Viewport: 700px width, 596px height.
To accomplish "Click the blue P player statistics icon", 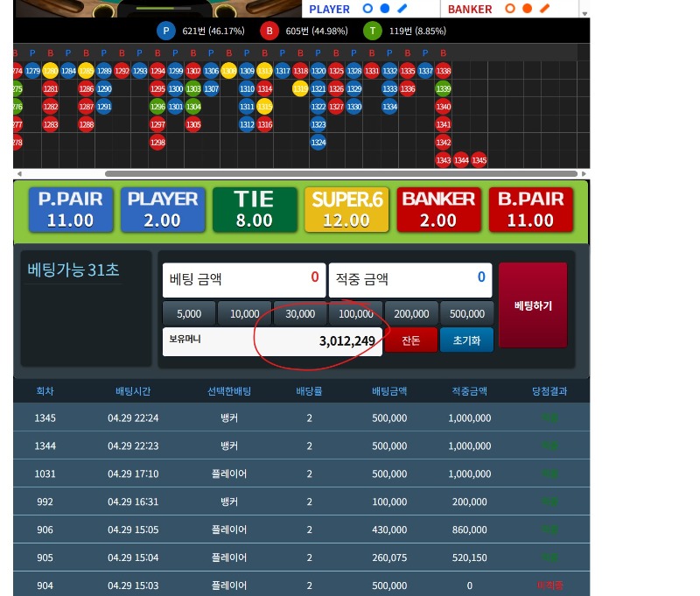I will pos(166,32).
